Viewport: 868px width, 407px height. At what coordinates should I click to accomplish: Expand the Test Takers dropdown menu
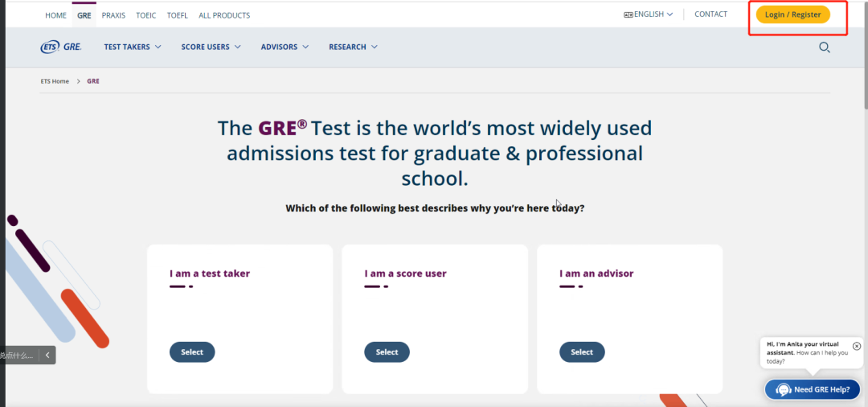coord(133,47)
